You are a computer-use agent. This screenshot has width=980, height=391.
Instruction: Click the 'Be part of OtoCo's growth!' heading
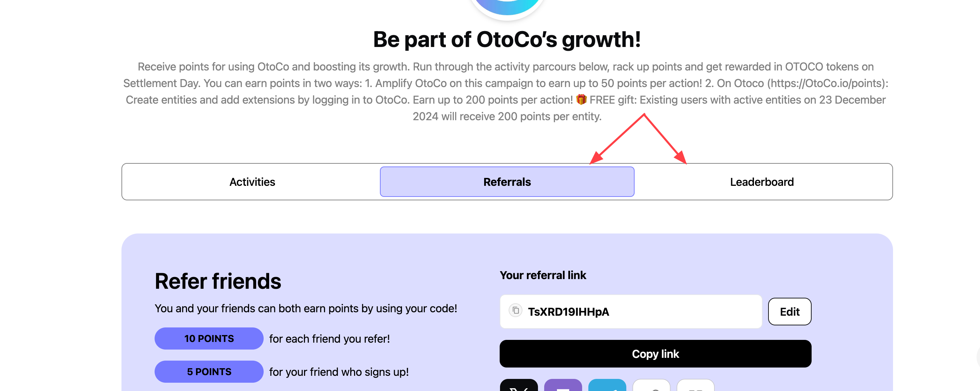[507, 40]
